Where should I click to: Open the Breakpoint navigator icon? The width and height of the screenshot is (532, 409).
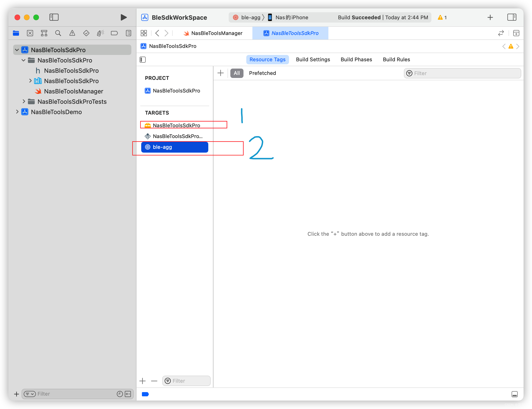click(x=114, y=33)
